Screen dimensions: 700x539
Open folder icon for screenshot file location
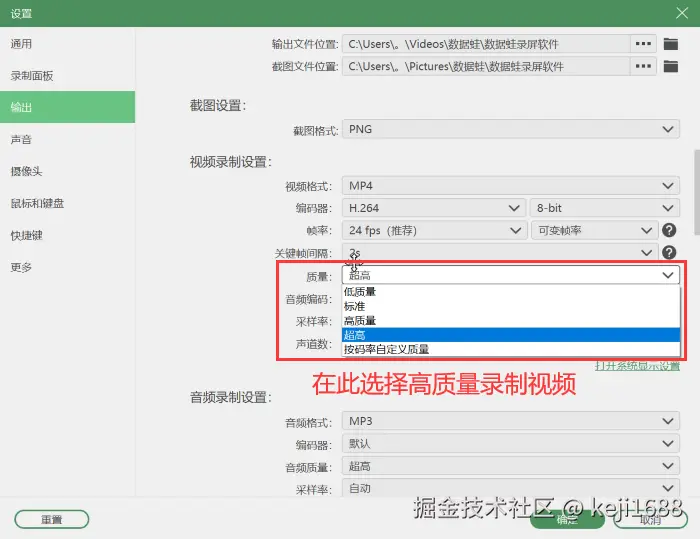click(671, 66)
